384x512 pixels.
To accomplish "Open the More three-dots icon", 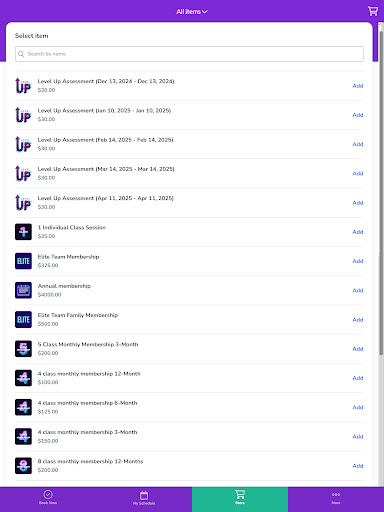I will tap(336, 494).
